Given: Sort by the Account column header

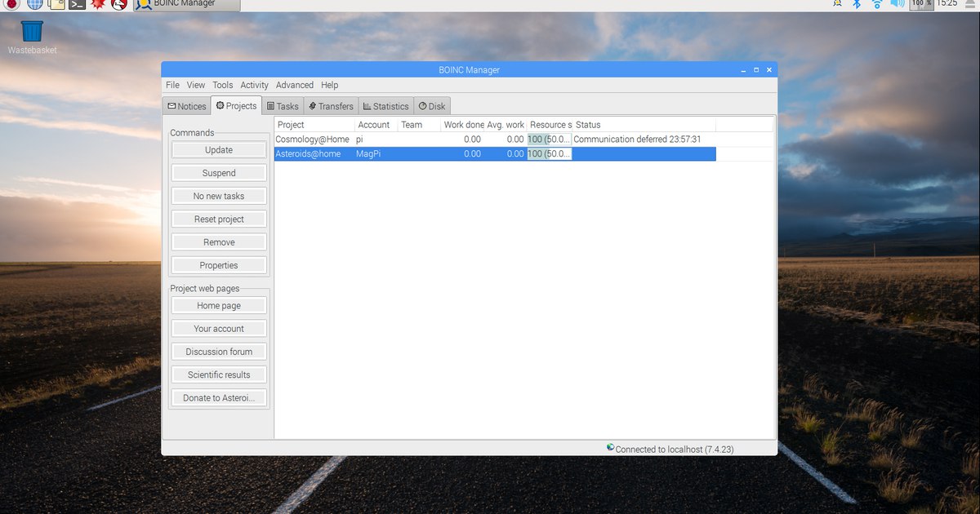Looking at the screenshot, I should point(376,125).
